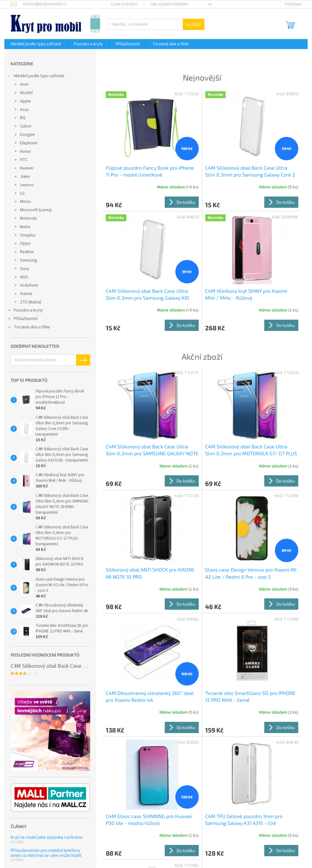Open the MALL Partner banner

pyautogui.click(x=50, y=797)
